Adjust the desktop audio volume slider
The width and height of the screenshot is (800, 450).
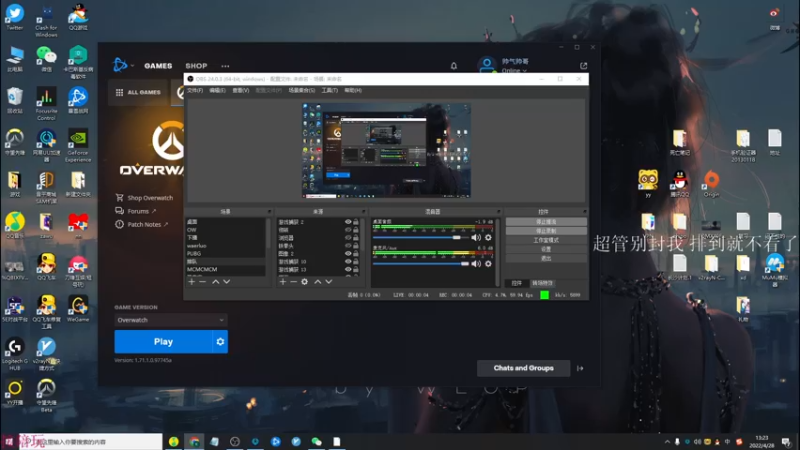(x=420, y=237)
